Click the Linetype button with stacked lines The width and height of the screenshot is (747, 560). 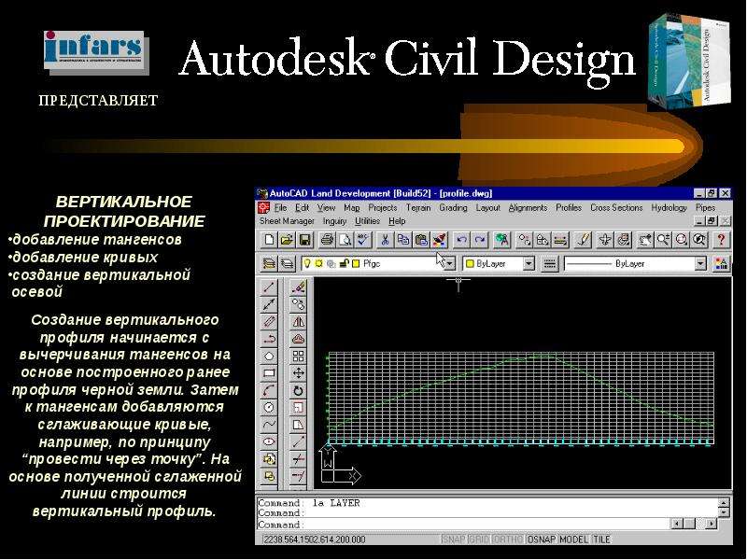pyautogui.click(x=549, y=263)
